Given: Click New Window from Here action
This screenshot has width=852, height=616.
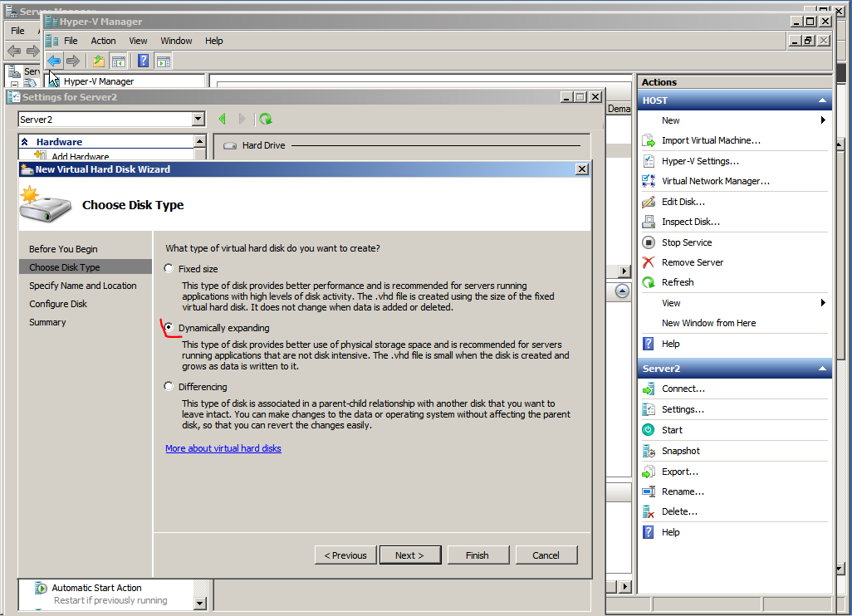Looking at the screenshot, I should coord(708,323).
